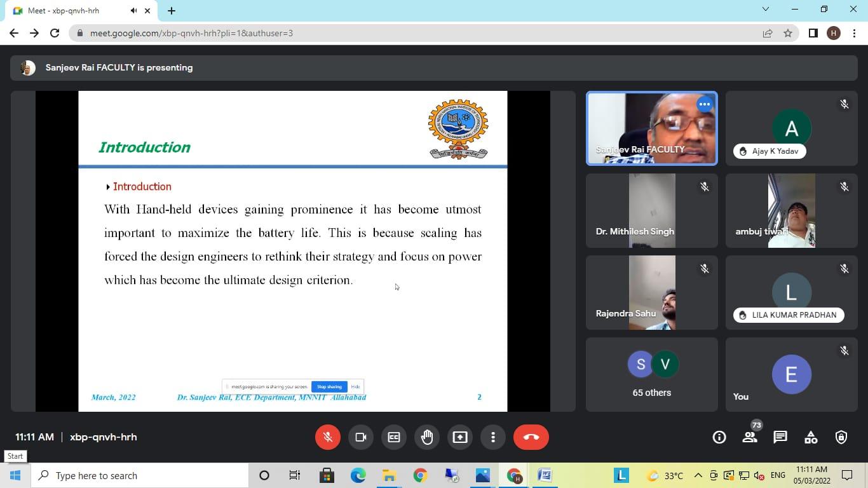868x488 pixels.
Task: Open the Activities panel
Action: tap(811, 437)
